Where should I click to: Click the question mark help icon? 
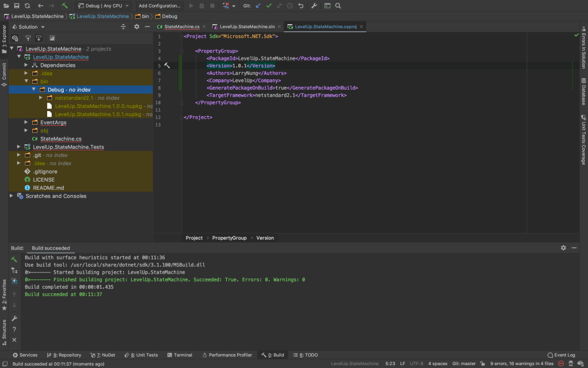14,329
